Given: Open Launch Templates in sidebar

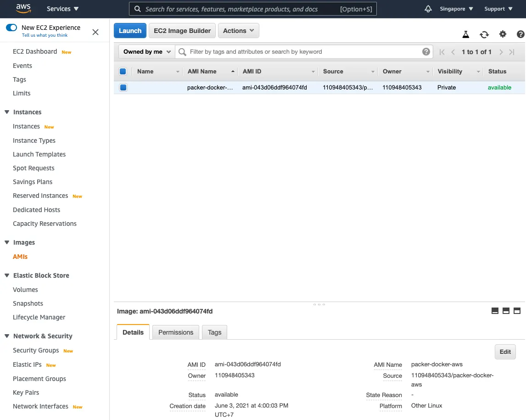Looking at the screenshot, I should (x=39, y=154).
